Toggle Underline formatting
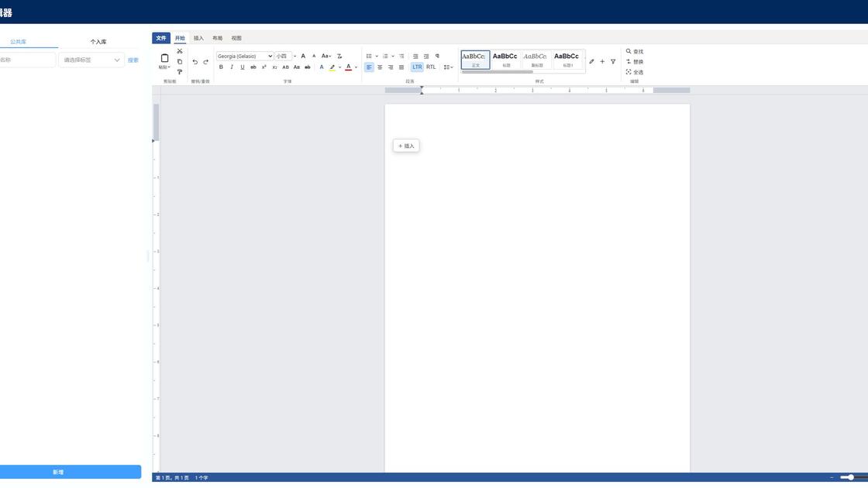The width and height of the screenshot is (868, 488). [243, 67]
